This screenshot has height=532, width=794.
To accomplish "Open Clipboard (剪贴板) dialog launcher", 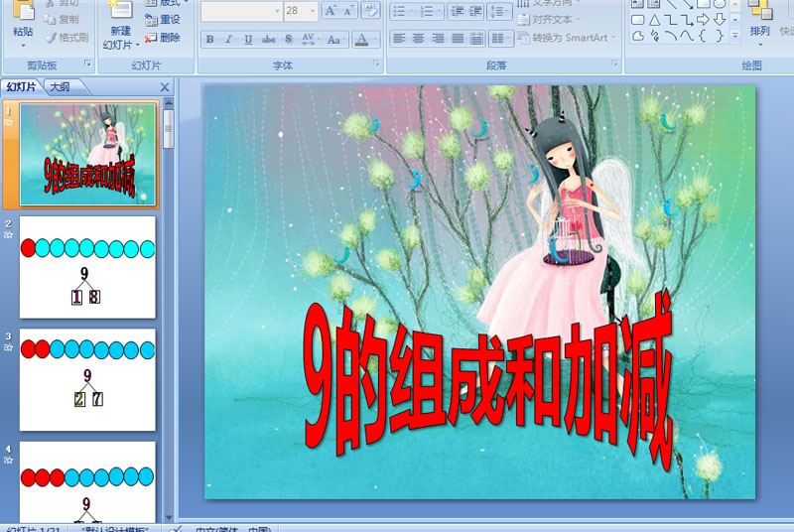I will coord(87,64).
